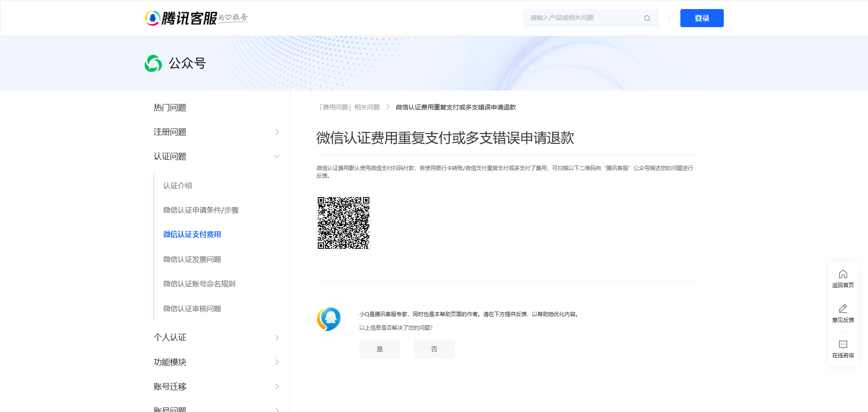This screenshot has width=868, height=412.
Task: Click the 小Q penguin avatar
Action: (x=329, y=319)
